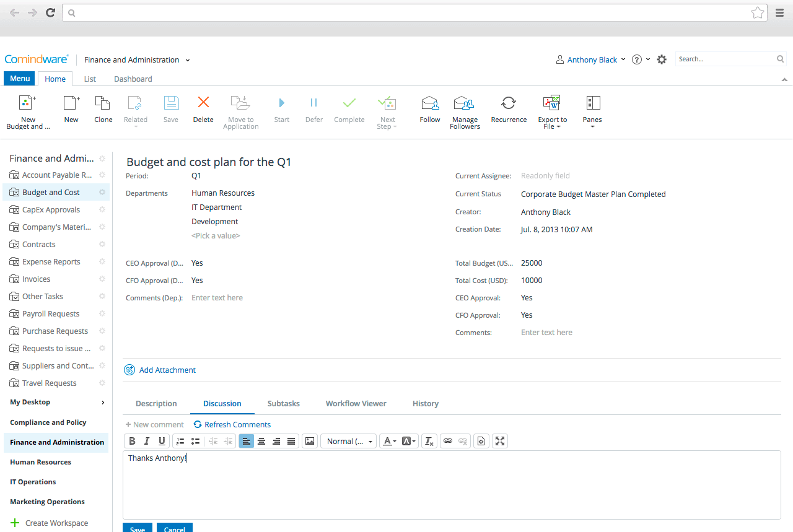The height and width of the screenshot is (532, 793).
Task: Enable centered text alignment
Action: click(261, 441)
